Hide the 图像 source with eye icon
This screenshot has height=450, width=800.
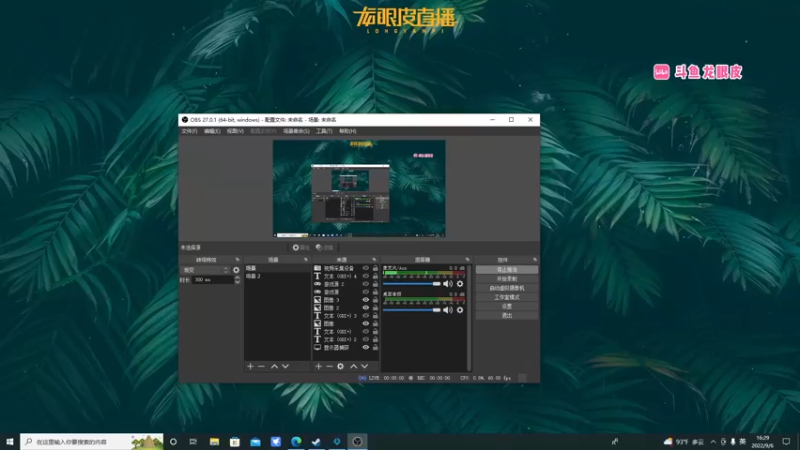pos(365,323)
